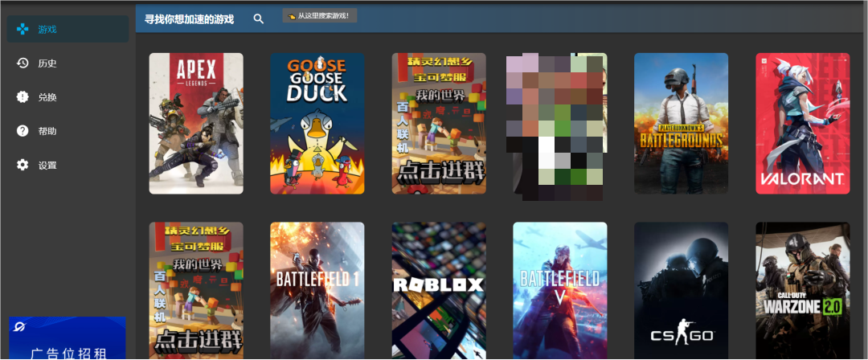Select the Battlefield 1 game card
This screenshot has height=360, width=868.
point(317,291)
